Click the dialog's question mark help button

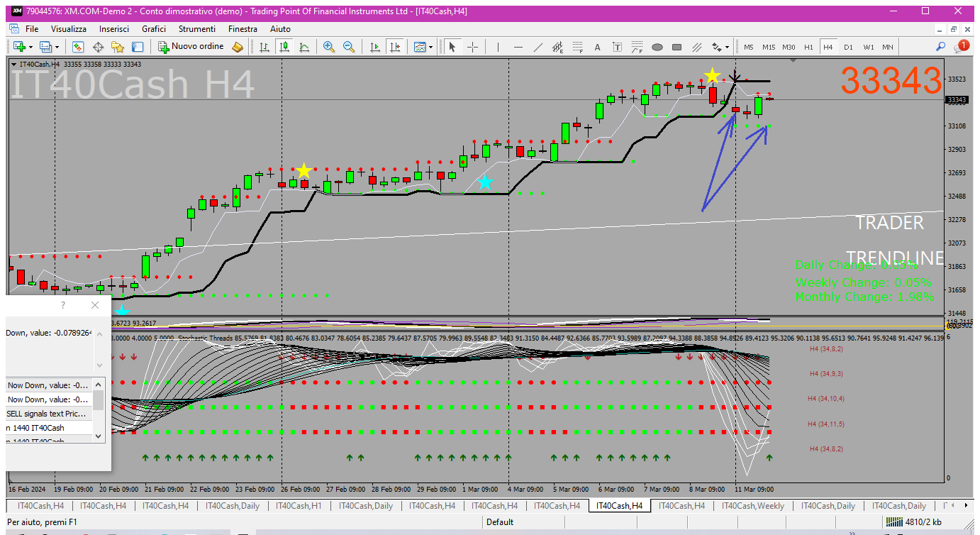point(63,305)
